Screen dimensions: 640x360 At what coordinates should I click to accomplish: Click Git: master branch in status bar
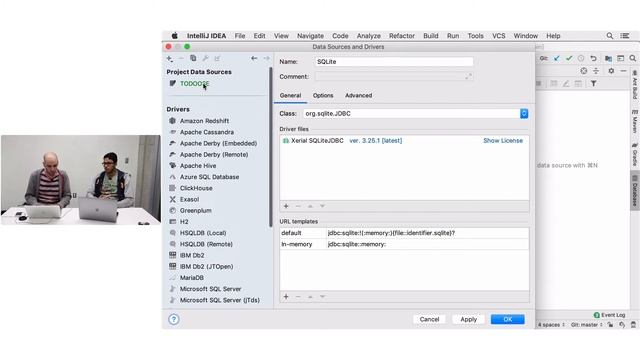[587, 325]
